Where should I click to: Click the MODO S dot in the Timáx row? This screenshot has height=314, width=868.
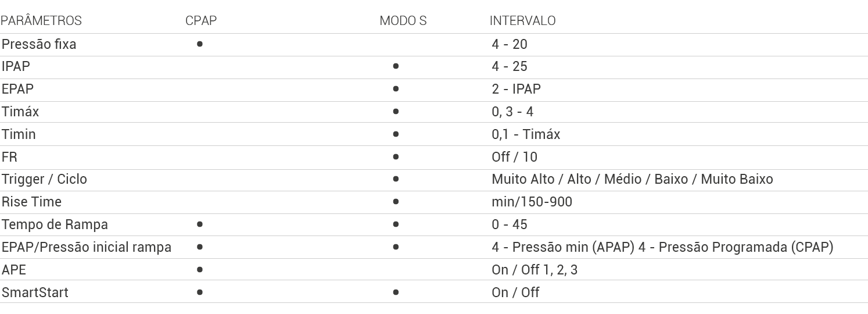coord(396,111)
